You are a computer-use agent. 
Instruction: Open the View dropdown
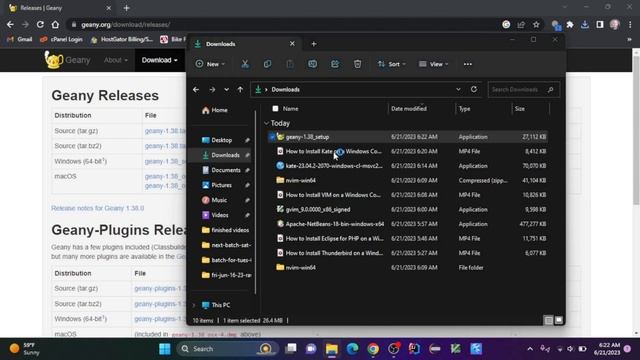pyautogui.click(x=433, y=64)
